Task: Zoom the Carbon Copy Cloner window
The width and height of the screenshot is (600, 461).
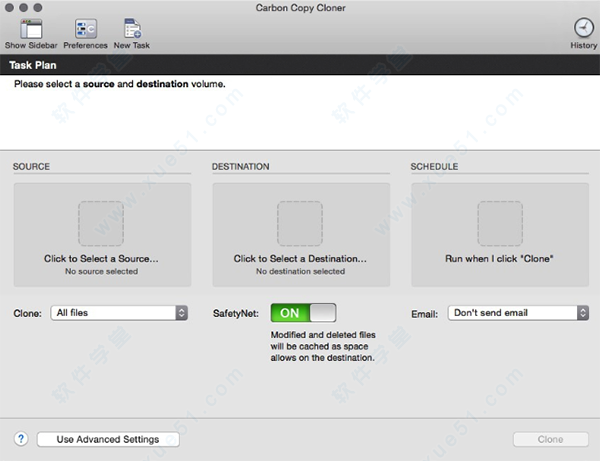Action: click(38, 7)
